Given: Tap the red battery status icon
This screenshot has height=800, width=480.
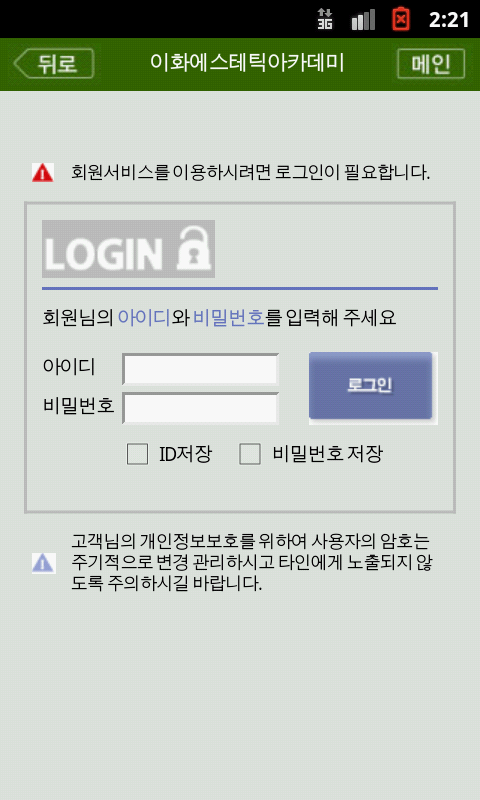Looking at the screenshot, I should [401, 19].
